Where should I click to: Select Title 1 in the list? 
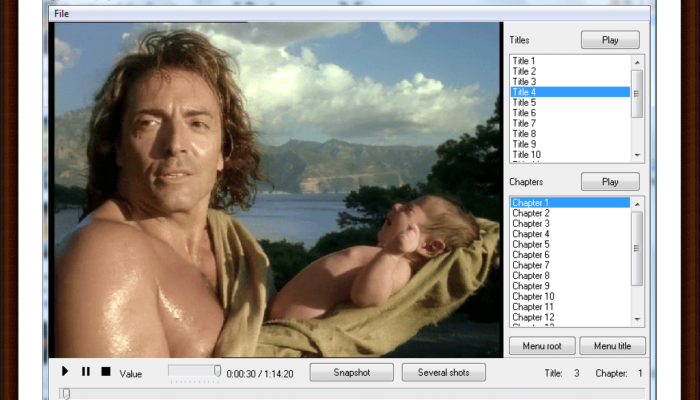tap(525, 61)
